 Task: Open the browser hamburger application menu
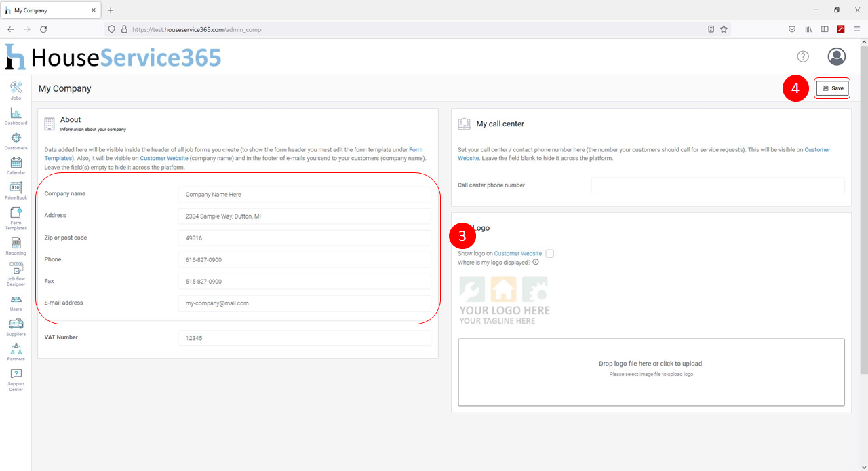coord(857,29)
